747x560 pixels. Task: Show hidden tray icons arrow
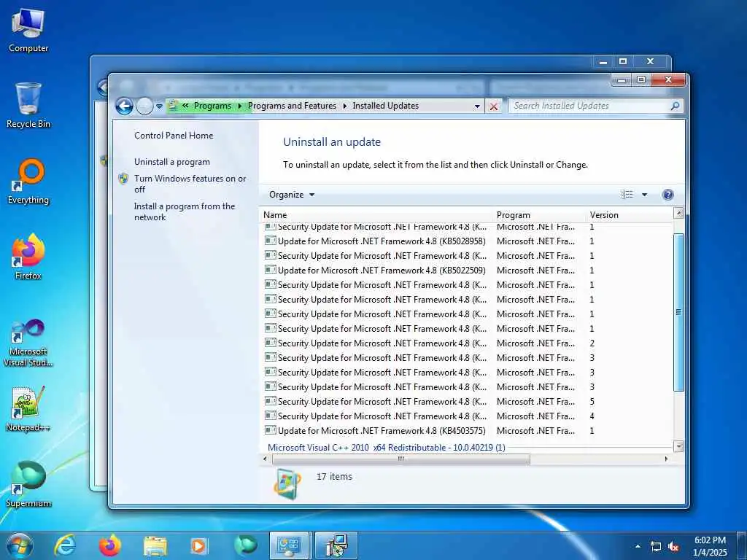pos(638,547)
